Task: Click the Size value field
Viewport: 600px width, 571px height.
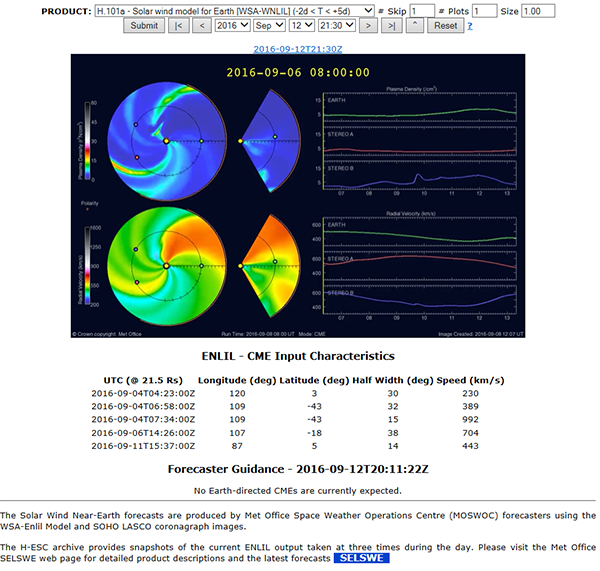Action: pos(539,10)
